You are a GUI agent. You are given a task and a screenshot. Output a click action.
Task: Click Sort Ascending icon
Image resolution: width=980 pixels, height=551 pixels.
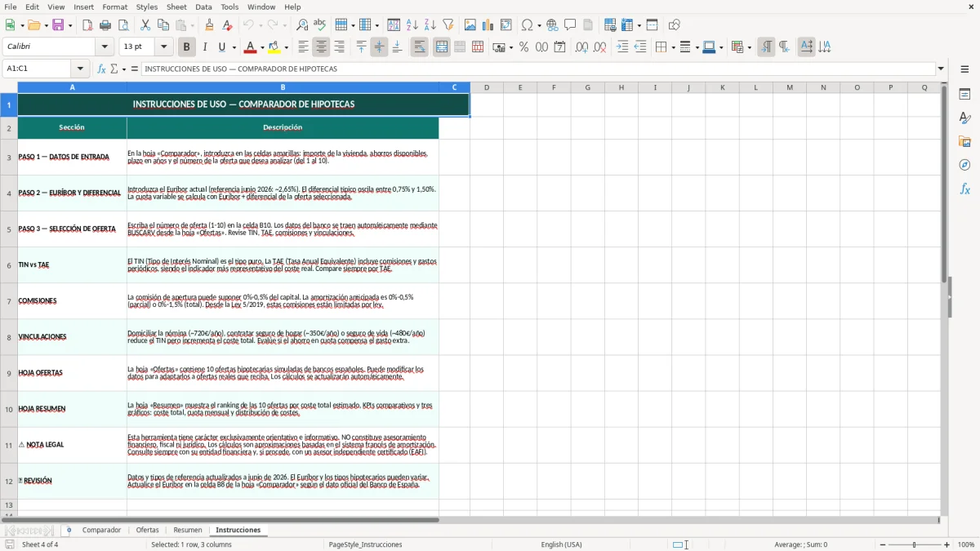[x=412, y=25]
